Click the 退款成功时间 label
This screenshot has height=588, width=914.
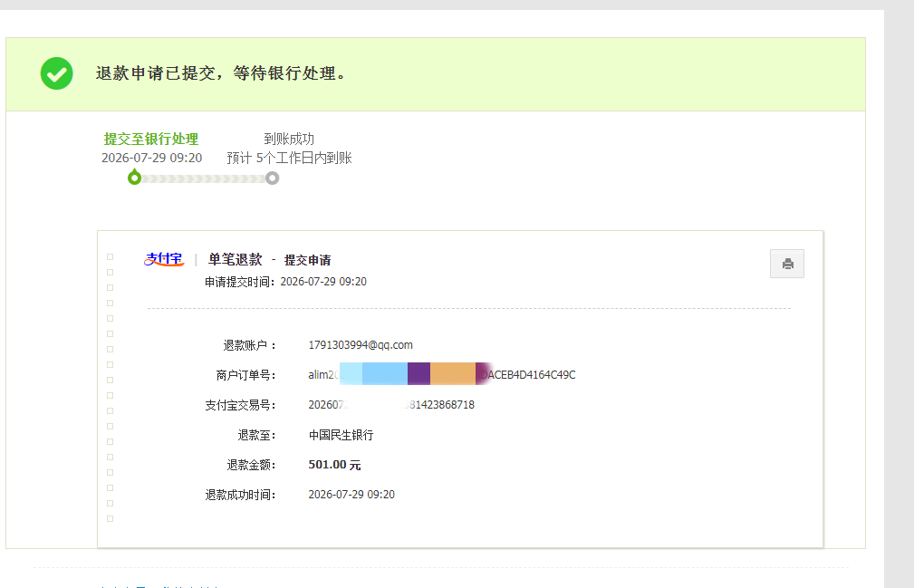click(240, 496)
